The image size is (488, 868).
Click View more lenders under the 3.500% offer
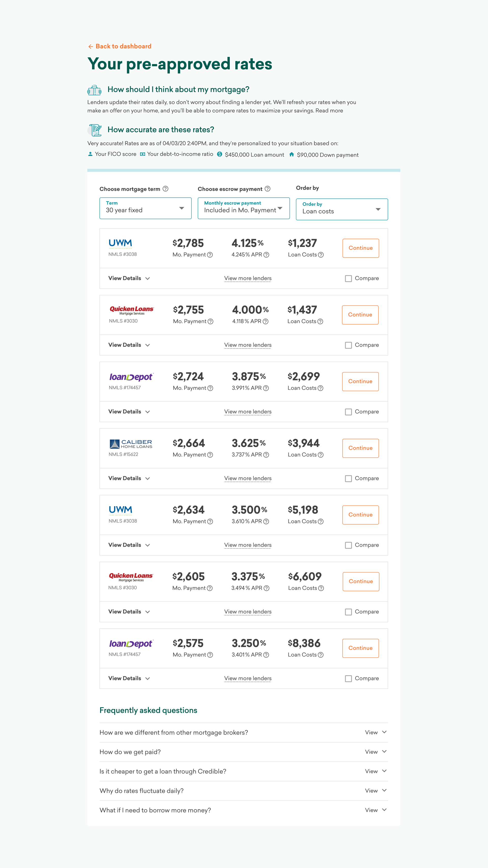248,545
